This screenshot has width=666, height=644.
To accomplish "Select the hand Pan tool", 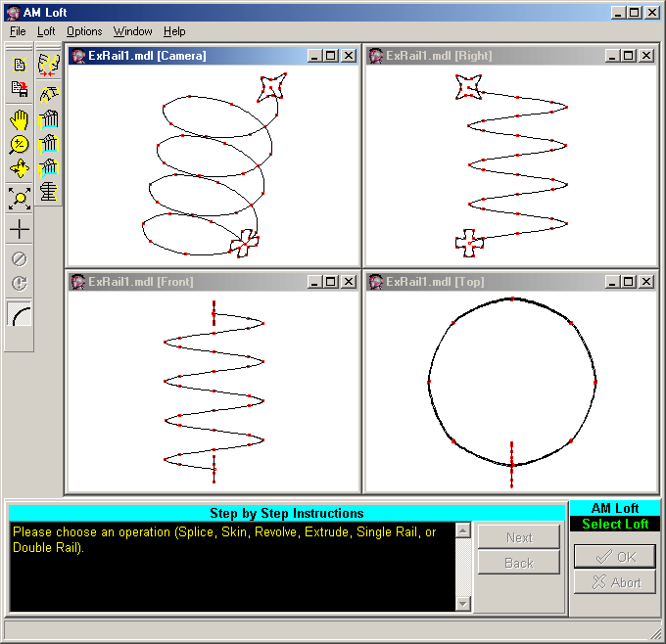I will coord(19,119).
